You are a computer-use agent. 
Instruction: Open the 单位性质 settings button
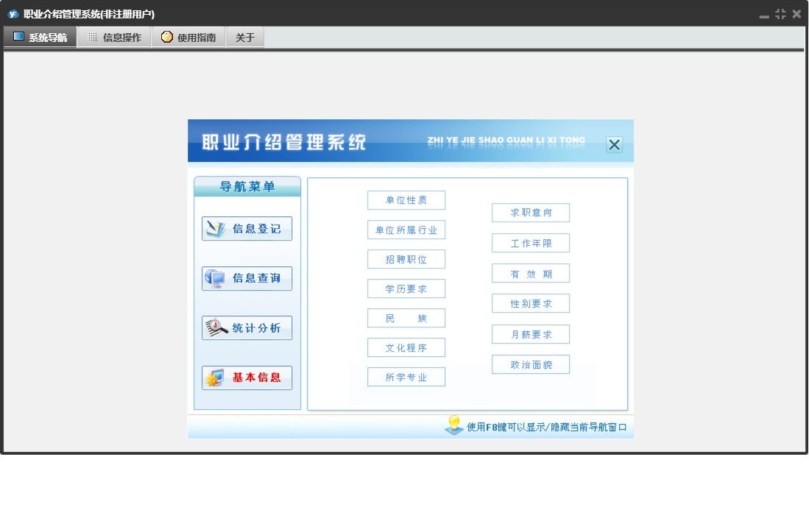pos(406,200)
